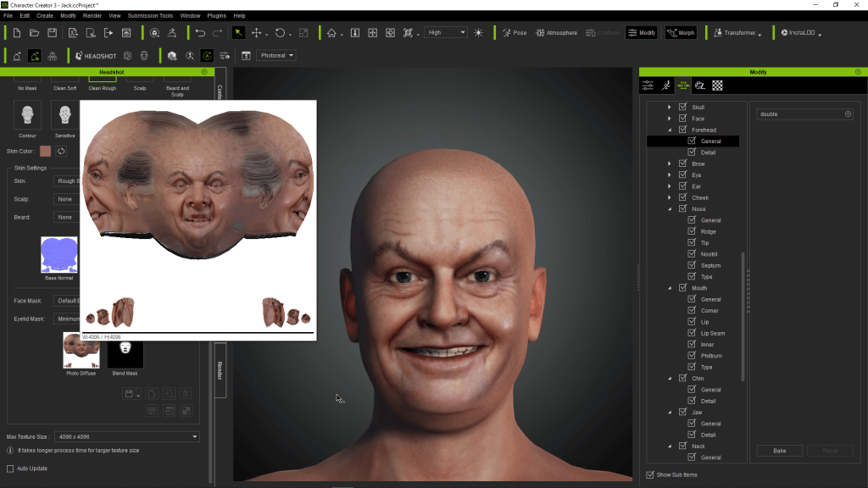
Task: Select the Contour mask thumbnail
Action: click(27, 116)
